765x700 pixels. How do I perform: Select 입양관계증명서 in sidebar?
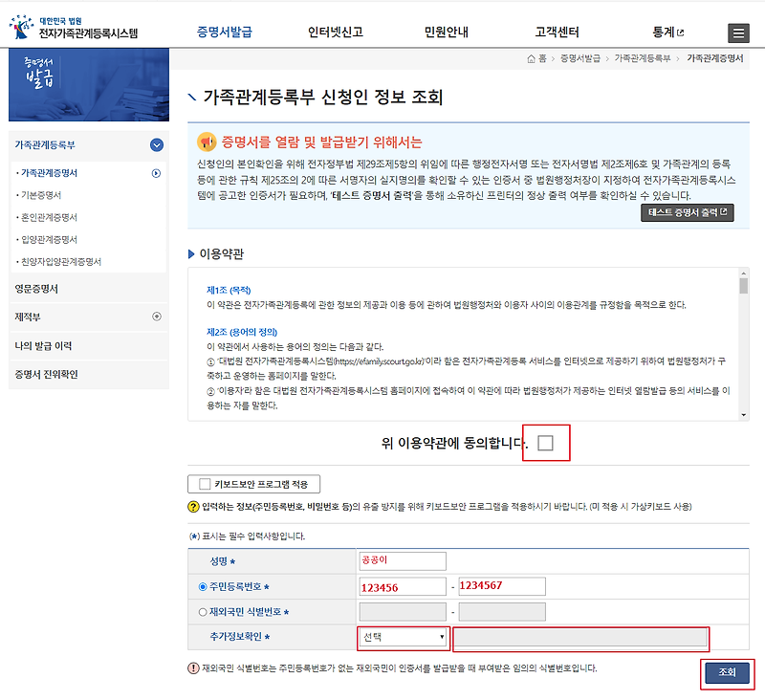coord(50,239)
